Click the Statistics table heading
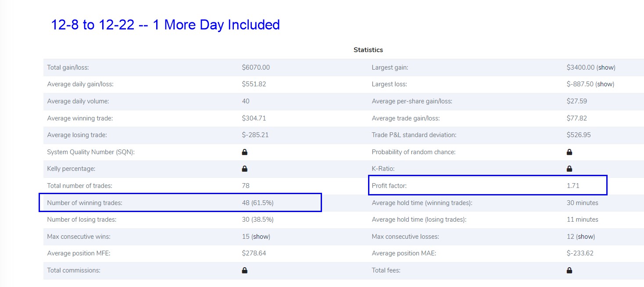This screenshot has width=644, height=287. [369, 50]
